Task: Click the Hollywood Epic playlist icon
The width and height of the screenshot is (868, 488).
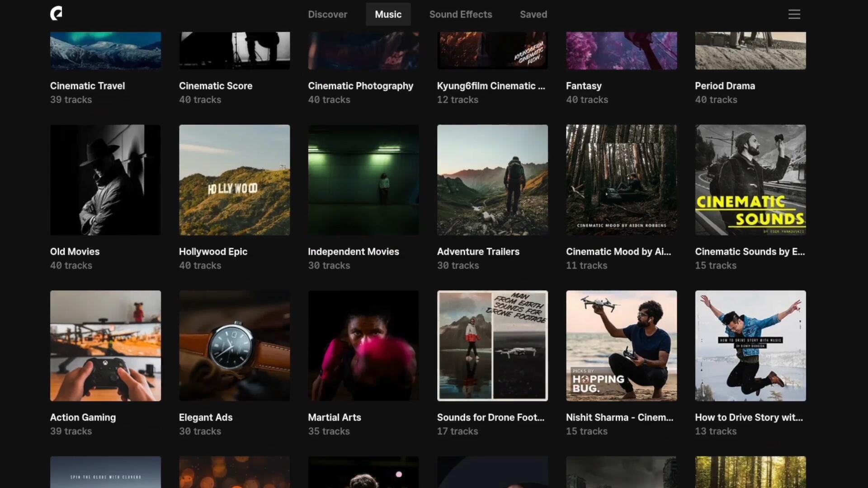Action: (x=234, y=179)
